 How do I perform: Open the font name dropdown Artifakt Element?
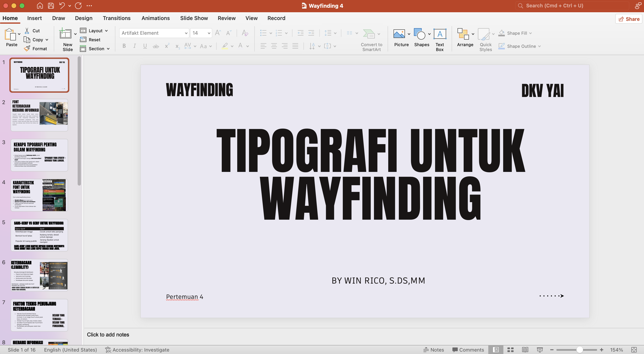tap(186, 33)
